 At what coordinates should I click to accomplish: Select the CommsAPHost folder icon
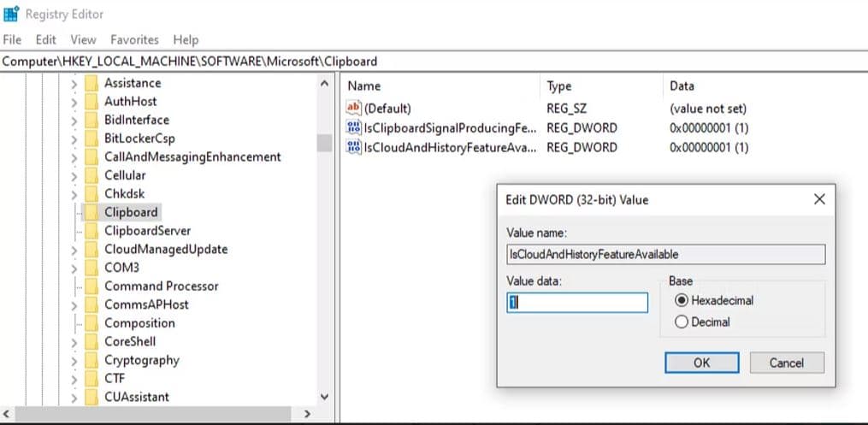[x=92, y=305]
